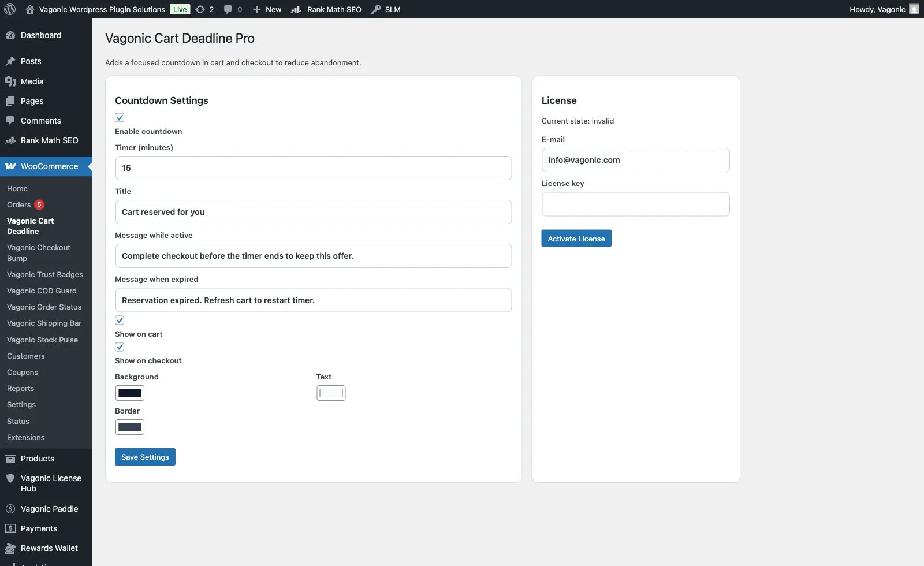Click the user avatar next to Howdy
Viewport: 924px width, 566px height.
914,9
